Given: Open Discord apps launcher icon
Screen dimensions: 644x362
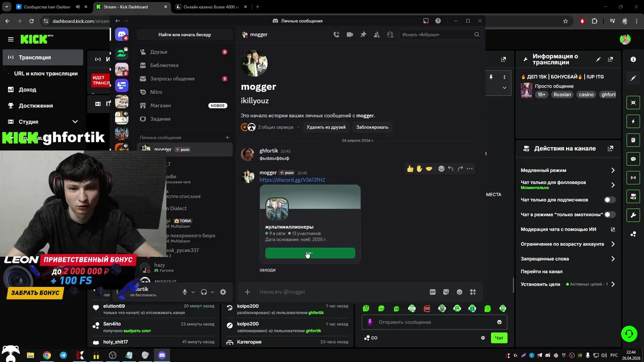Looking at the screenshot, I should pyautogui.click(x=473, y=292).
